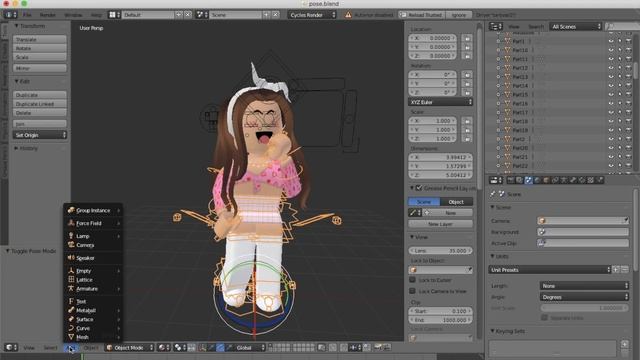The image size is (640, 360).
Task: Open the Render tab in Properties editor
Action: (x=510, y=180)
